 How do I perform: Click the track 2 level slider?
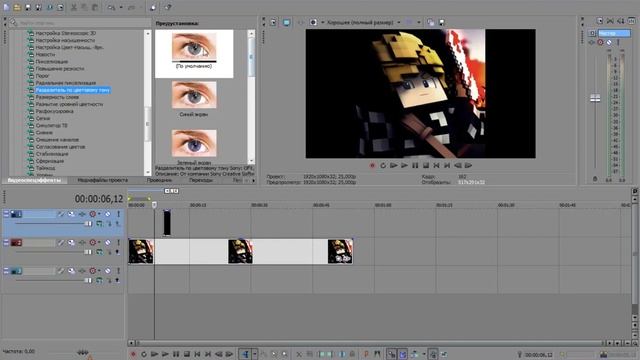(x=88, y=252)
